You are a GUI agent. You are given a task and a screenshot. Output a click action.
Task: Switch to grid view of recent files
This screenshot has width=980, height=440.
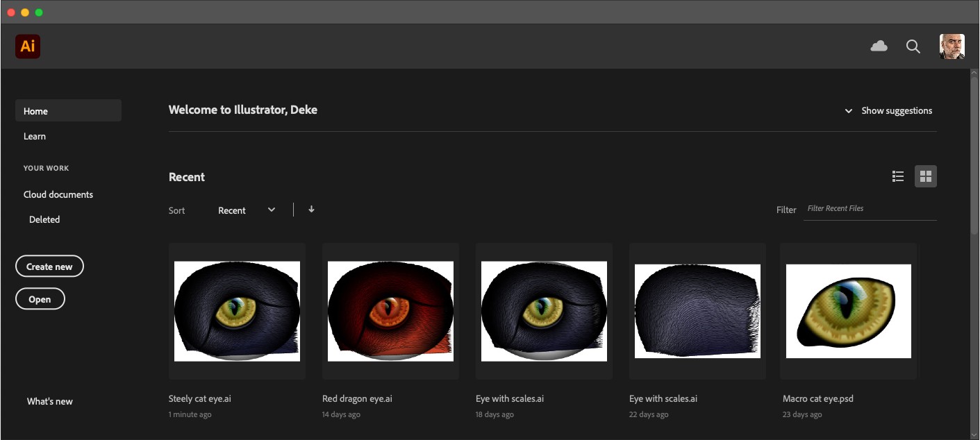coord(925,176)
